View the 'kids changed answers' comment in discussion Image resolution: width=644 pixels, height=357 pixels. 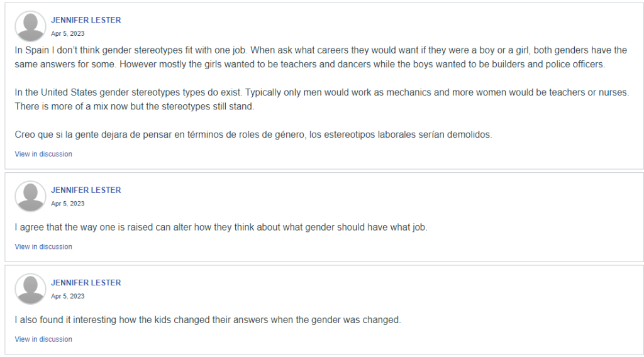pos(43,339)
